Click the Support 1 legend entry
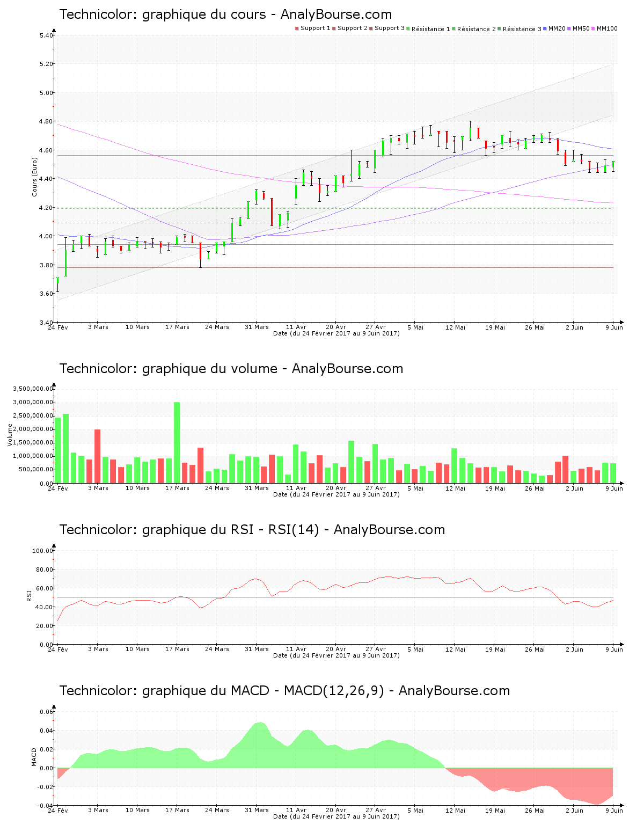Image resolution: width=644 pixels, height=832 pixels. tap(313, 28)
